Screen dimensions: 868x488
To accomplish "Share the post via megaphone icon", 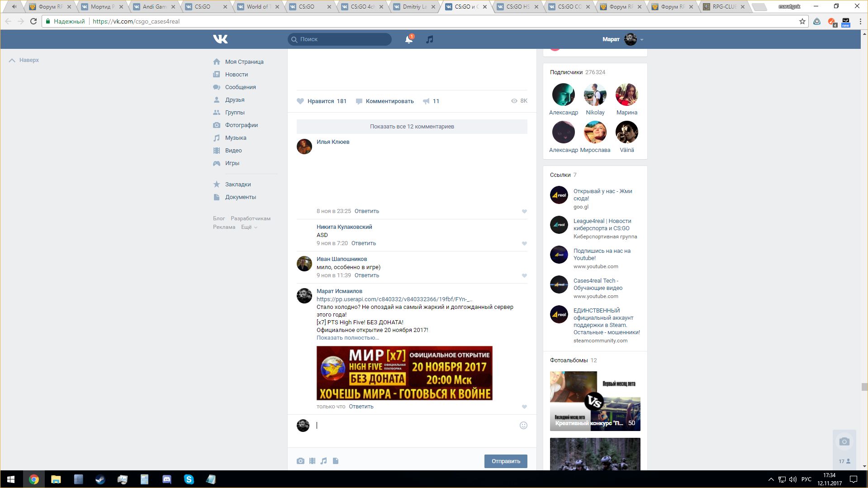I will (x=426, y=101).
